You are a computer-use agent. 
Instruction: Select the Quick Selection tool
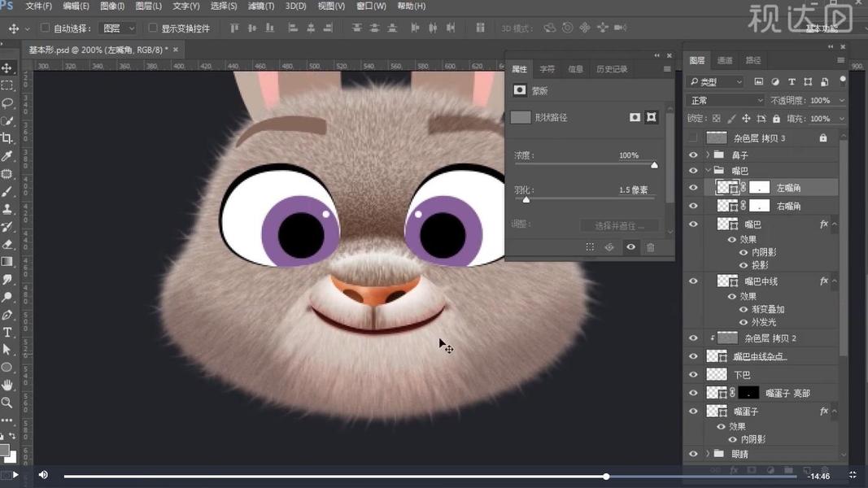[7, 121]
